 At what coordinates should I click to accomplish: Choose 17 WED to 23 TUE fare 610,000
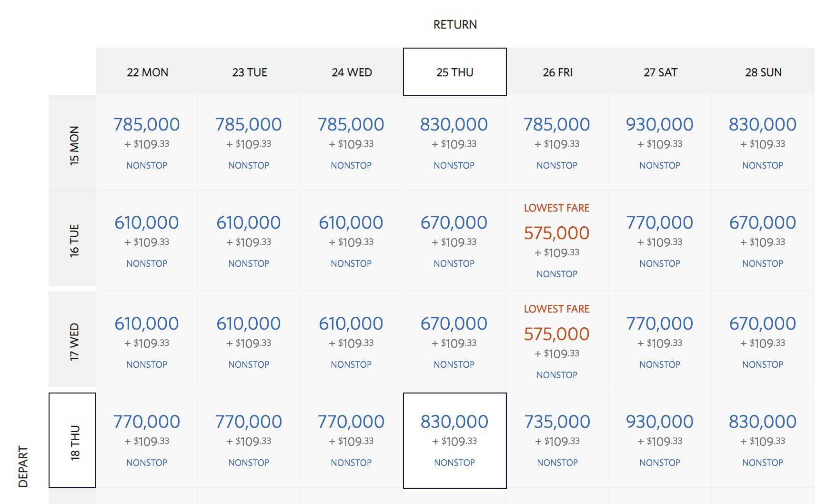(x=249, y=342)
